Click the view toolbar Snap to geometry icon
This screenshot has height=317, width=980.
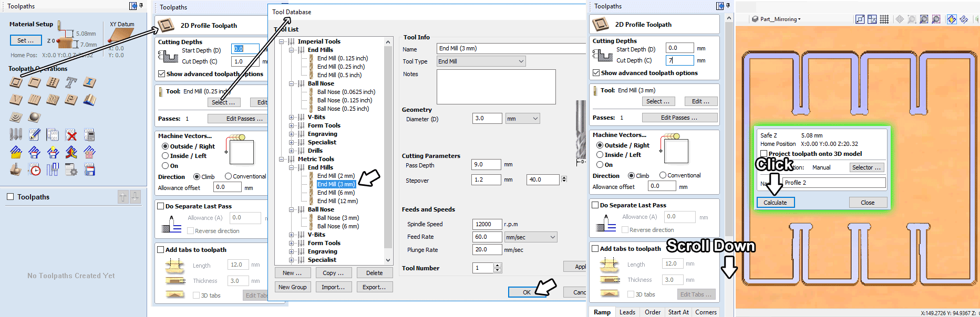872,19
